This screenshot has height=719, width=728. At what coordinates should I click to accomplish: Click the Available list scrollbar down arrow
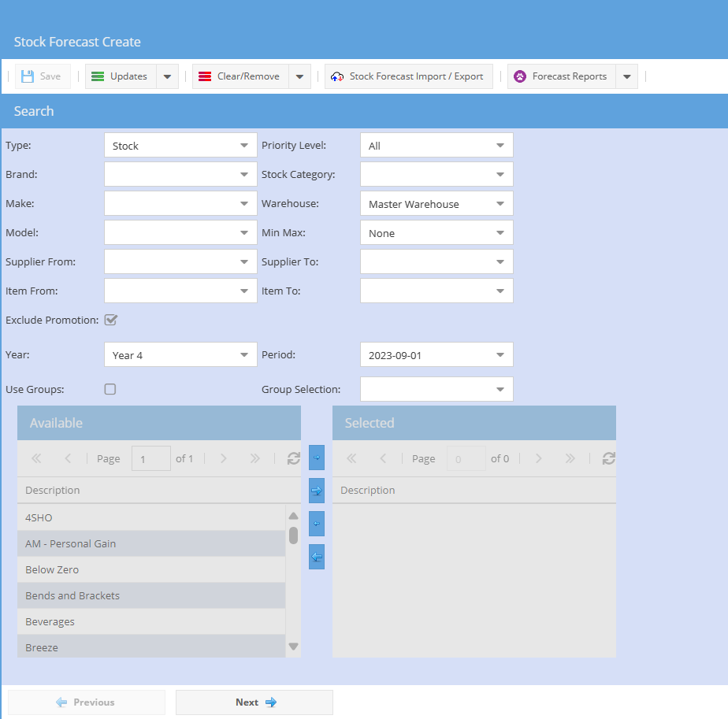pos(293,647)
